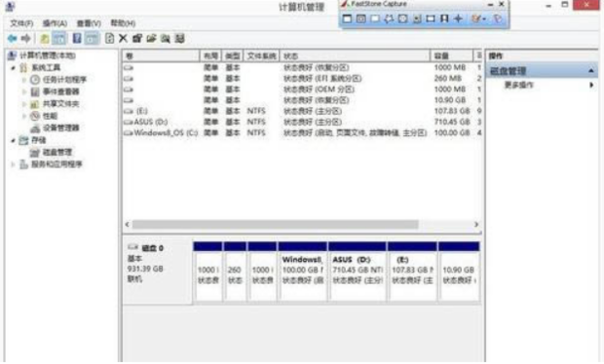604x364 pixels.
Task: Collapse the 磁盘管理 action pane section
Action: [590, 71]
